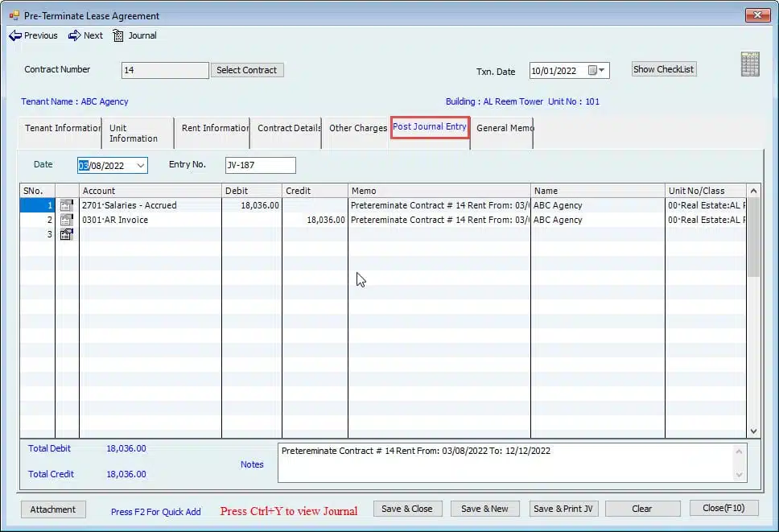Image resolution: width=779 pixels, height=532 pixels.
Task: Click the Total Debit value 18,036.00
Action: [126, 448]
